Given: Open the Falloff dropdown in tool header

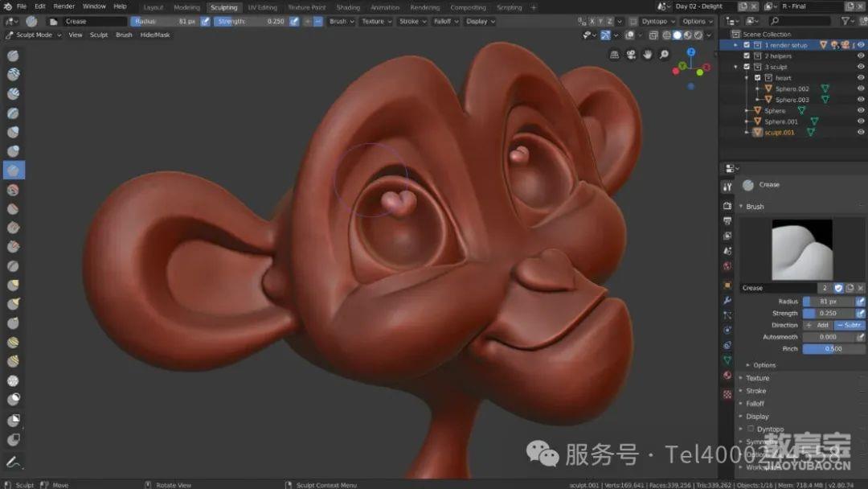Looking at the screenshot, I should (x=446, y=22).
